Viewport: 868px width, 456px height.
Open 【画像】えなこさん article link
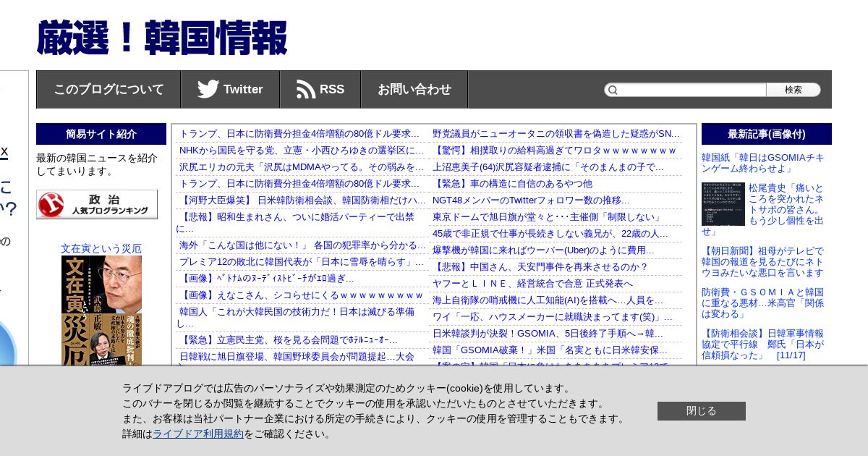coord(302,295)
